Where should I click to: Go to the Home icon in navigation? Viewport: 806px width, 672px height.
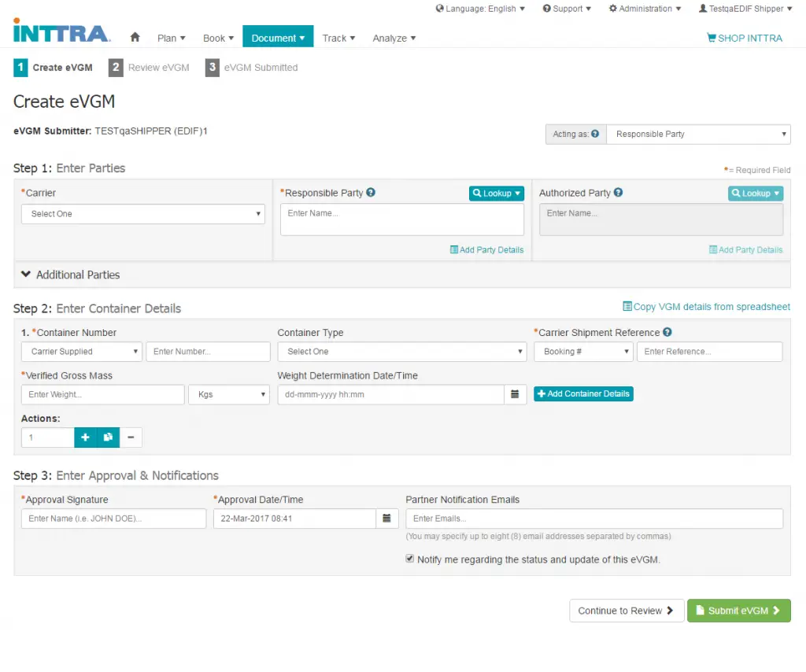pyautogui.click(x=135, y=37)
